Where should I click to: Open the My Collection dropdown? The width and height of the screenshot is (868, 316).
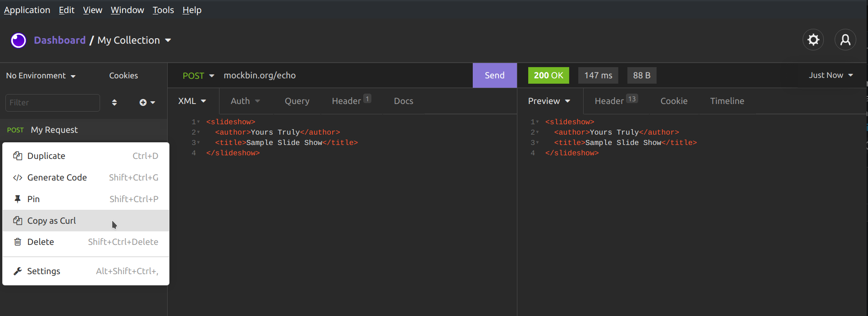[134, 40]
